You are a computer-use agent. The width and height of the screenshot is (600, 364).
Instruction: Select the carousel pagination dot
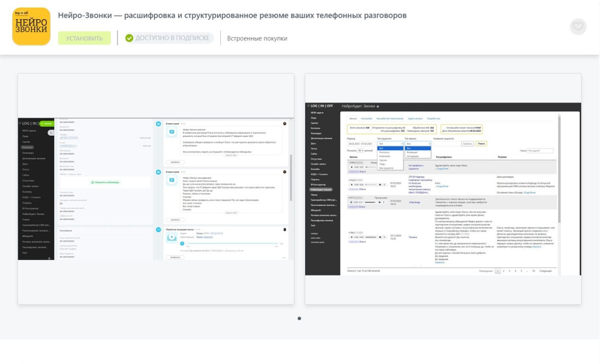coord(300,319)
